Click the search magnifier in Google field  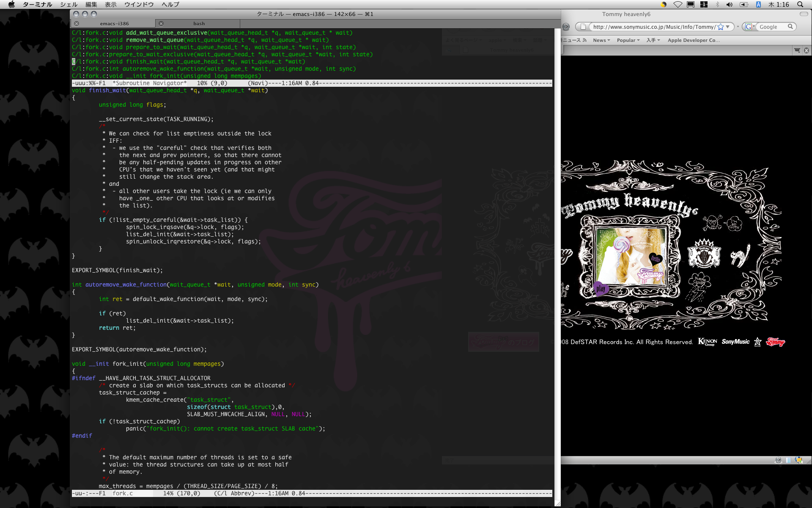pos(790,27)
